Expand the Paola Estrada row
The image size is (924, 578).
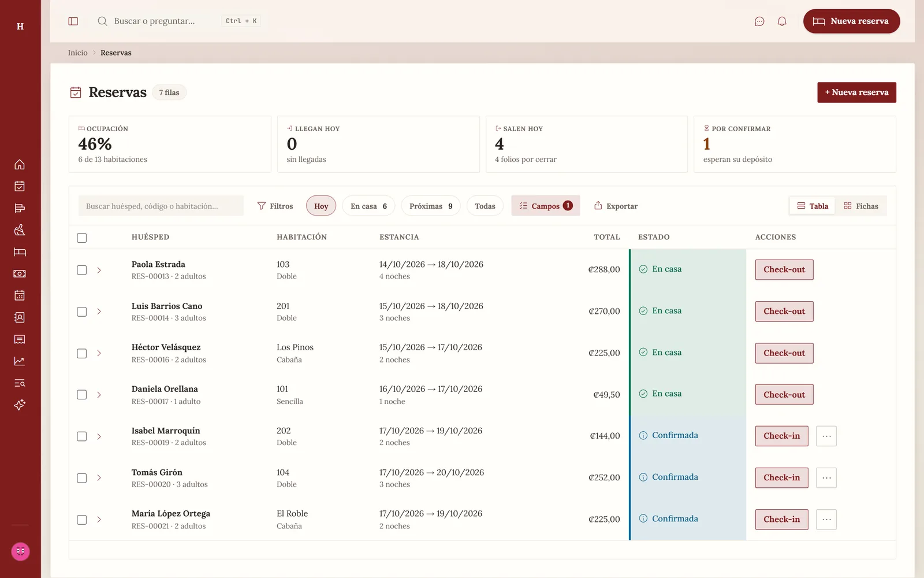coord(99,270)
